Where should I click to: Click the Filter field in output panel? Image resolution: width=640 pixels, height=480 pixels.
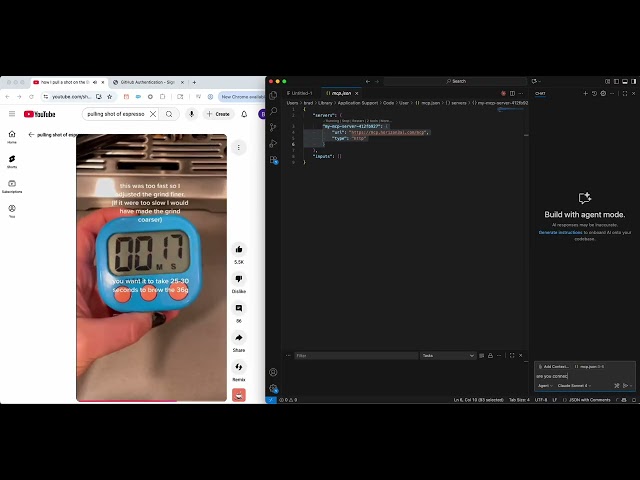[x=356, y=356]
